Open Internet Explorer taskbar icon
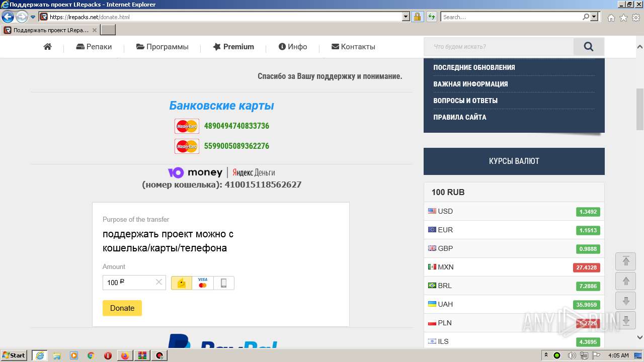 click(x=39, y=355)
